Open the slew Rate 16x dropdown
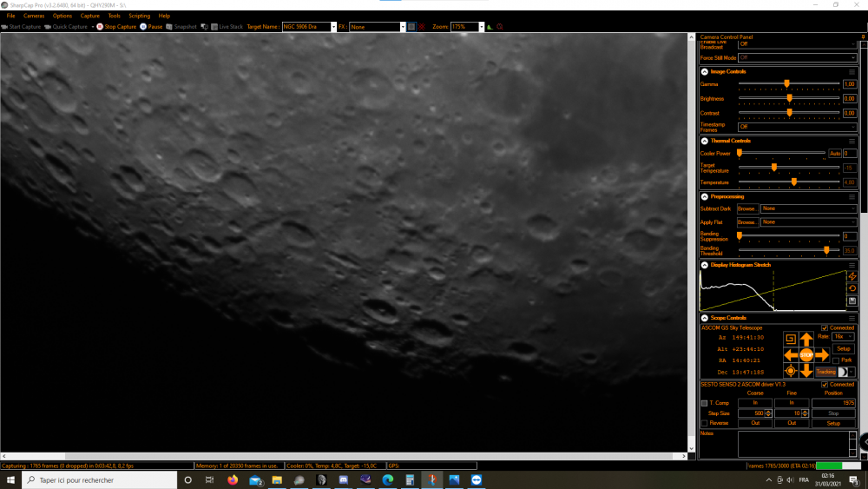 point(843,337)
